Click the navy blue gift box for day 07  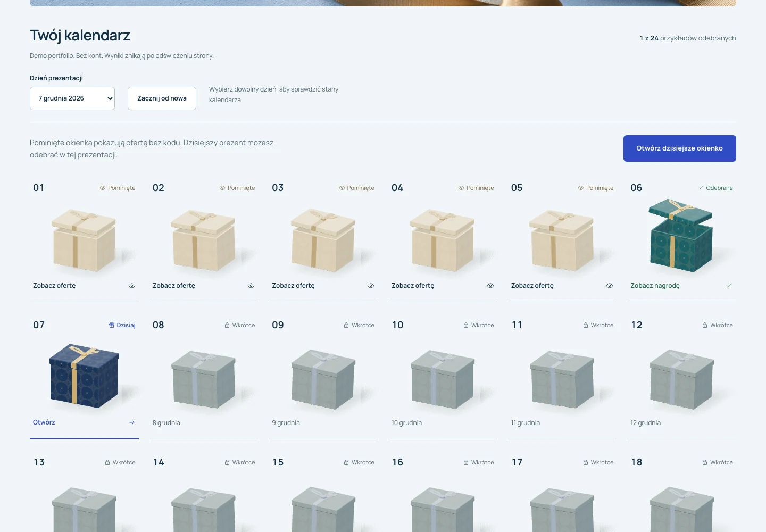(84, 377)
